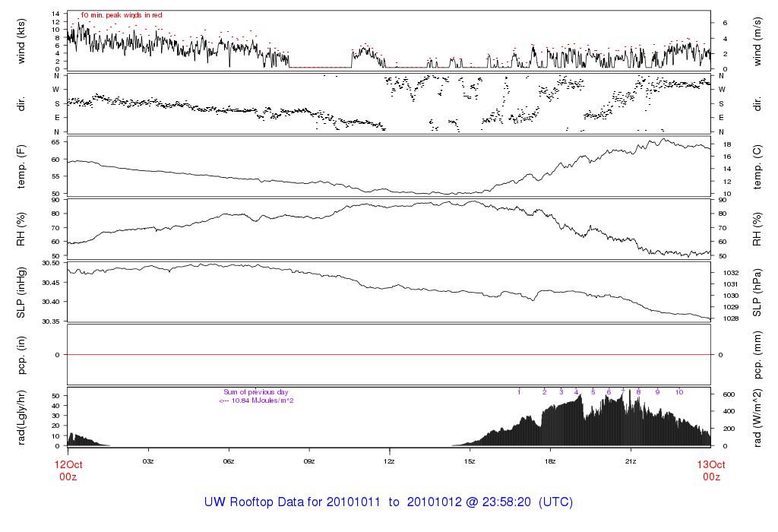Select the 12z time axis tick
Screen dimensions: 778x532
(x=389, y=461)
